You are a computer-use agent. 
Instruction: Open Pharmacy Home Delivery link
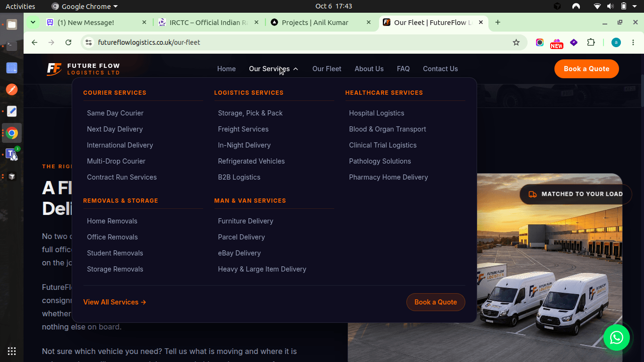point(388,177)
